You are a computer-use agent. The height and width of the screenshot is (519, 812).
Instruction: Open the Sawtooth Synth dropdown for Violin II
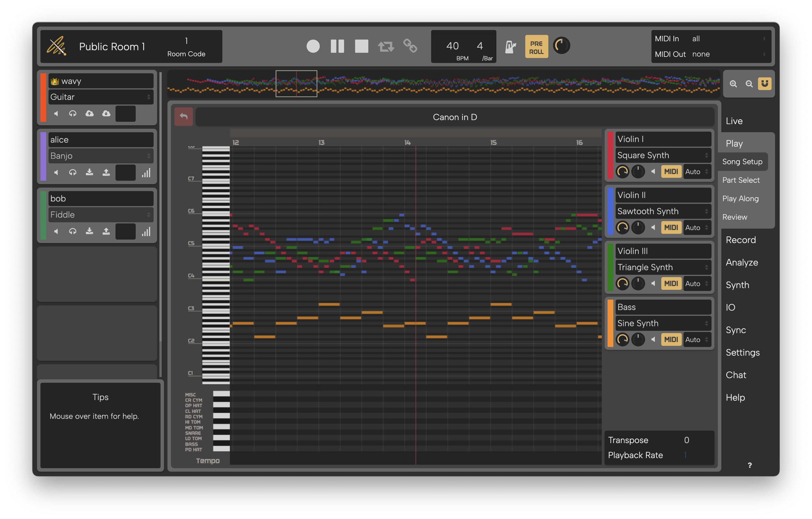[663, 211]
